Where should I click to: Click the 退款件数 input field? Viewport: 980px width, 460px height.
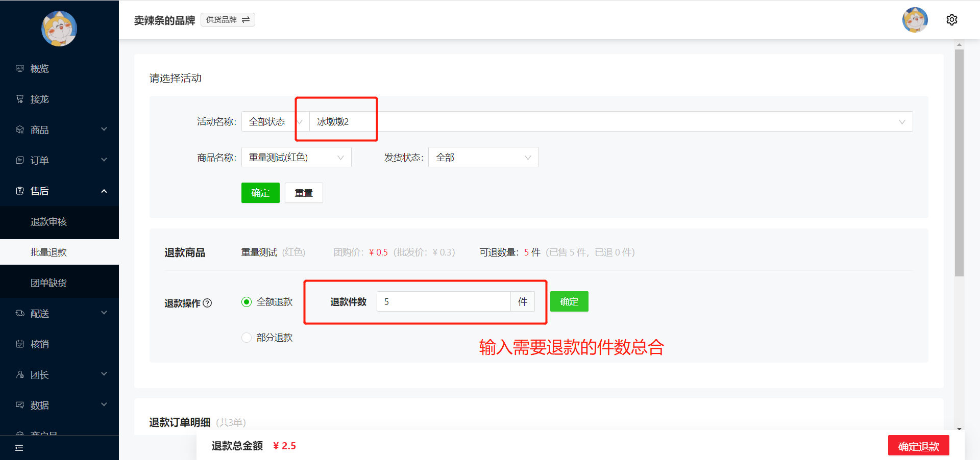coord(444,301)
